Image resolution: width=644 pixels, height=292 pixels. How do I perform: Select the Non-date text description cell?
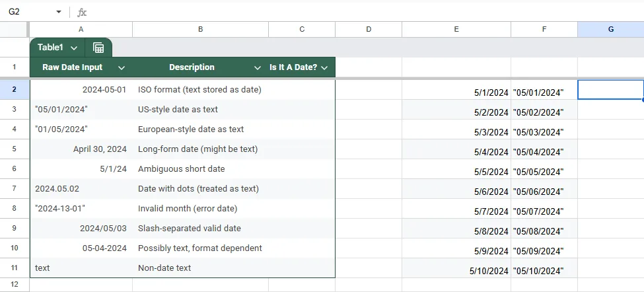pos(200,268)
